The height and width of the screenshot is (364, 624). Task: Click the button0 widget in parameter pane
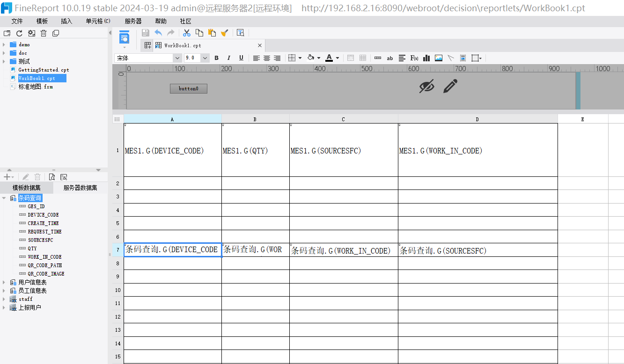(x=189, y=88)
